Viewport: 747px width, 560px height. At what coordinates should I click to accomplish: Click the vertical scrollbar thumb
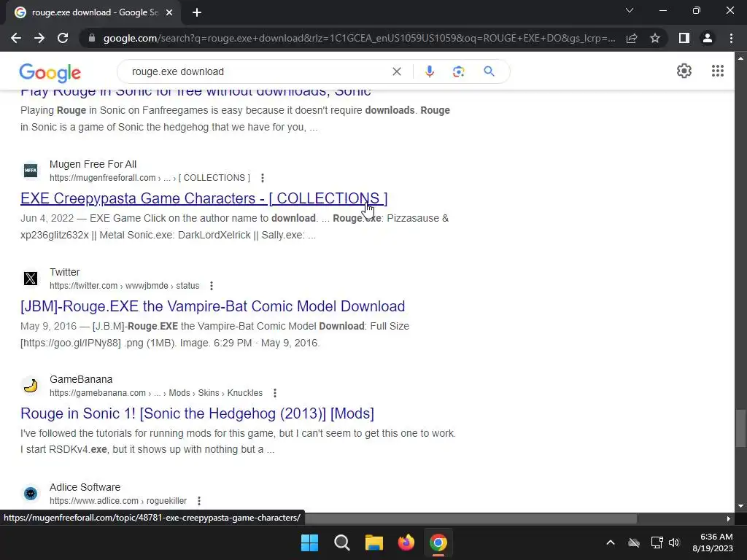tap(740, 428)
